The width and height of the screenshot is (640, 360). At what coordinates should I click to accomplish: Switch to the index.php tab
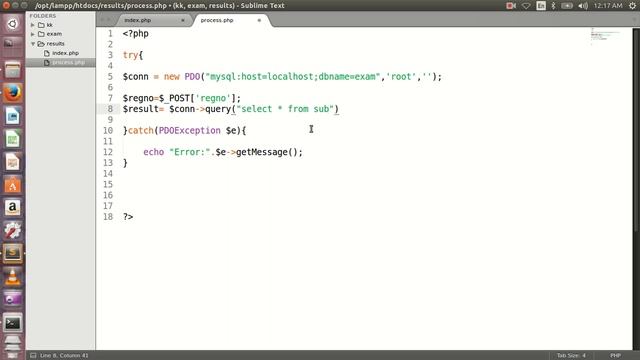tap(138, 20)
